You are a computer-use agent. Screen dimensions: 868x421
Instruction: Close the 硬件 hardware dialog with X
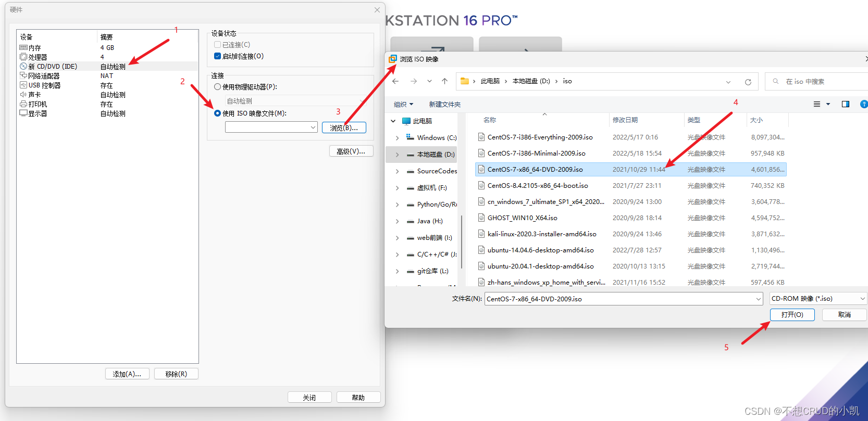pos(377,10)
